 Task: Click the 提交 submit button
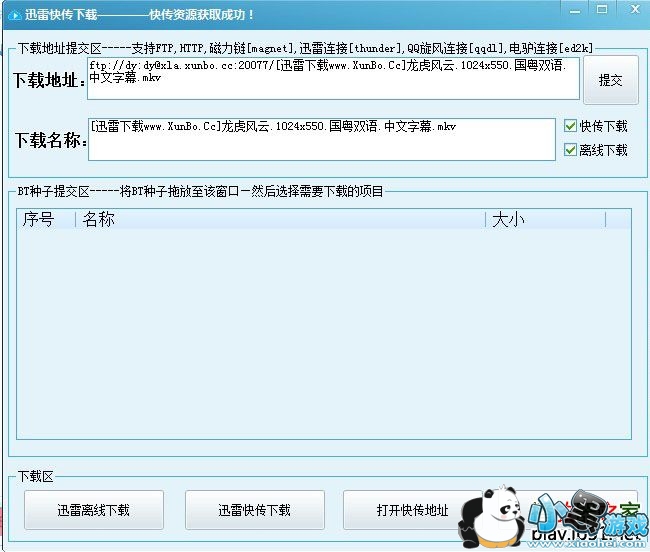(x=611, y=80)
